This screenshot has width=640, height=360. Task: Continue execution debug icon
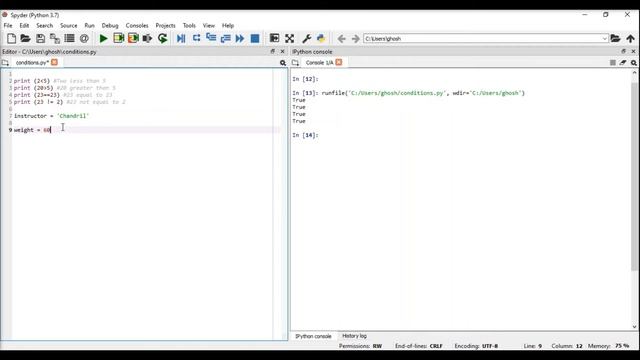[240, 38]
